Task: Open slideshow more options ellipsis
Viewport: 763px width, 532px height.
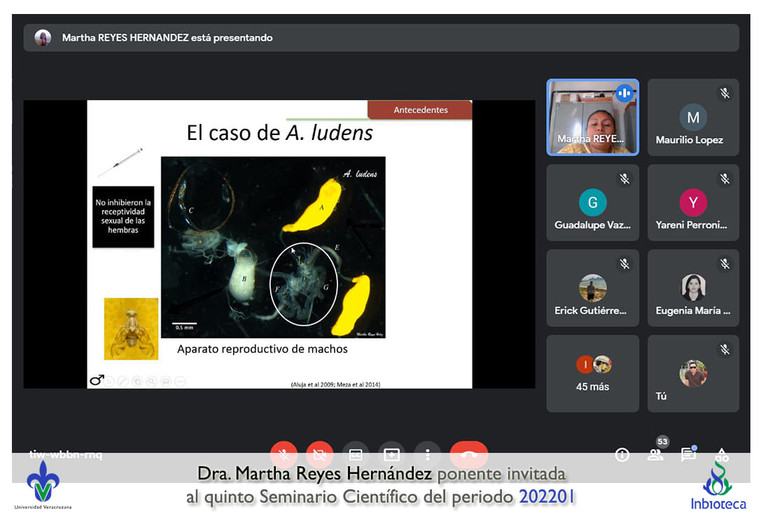Action: click(180, 381)
